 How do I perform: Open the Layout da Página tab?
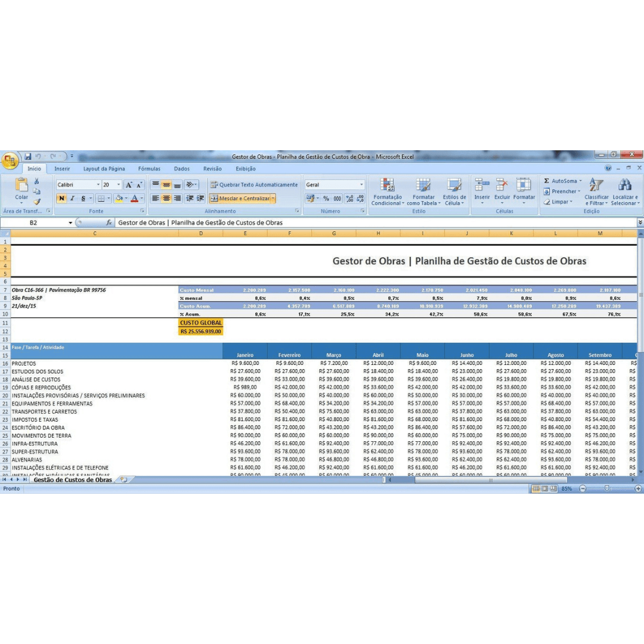pyautogui.click(x=104, y=168)
